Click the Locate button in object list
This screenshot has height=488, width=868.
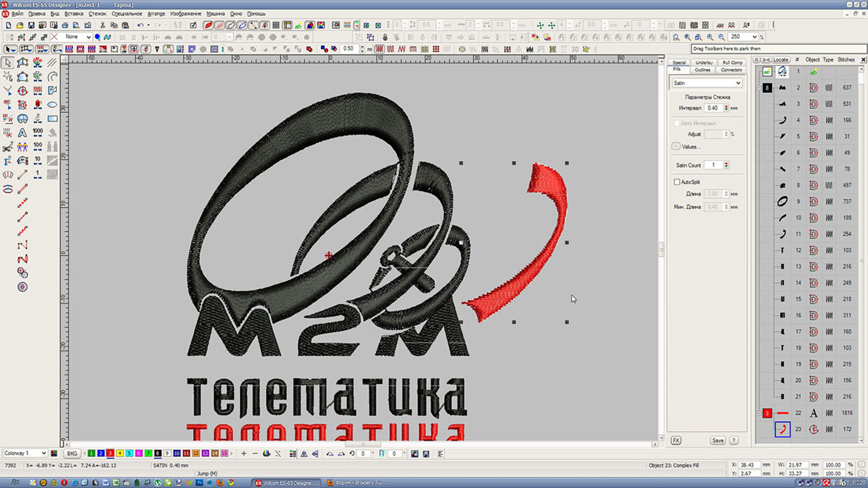(780, 60)
